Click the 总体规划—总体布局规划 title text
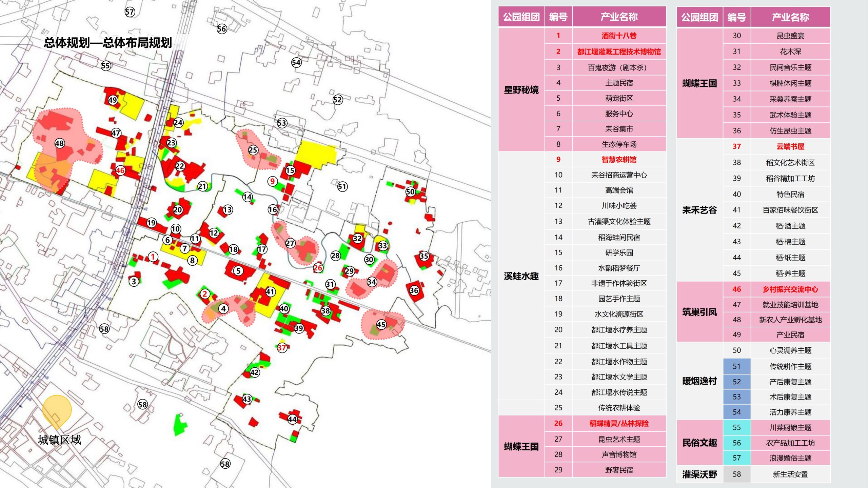 [108, 43]
